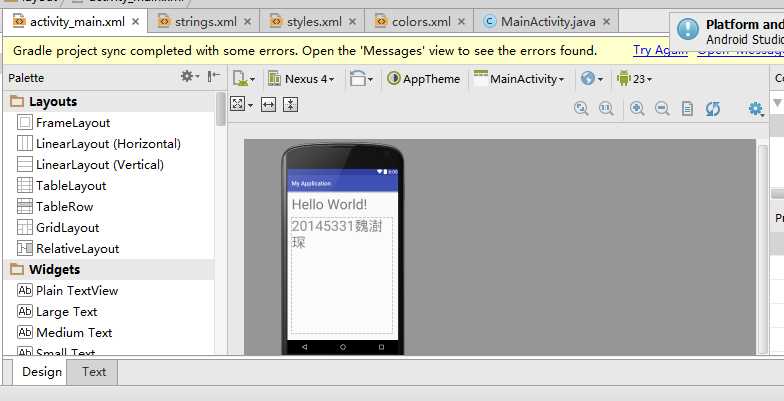Click the back button in phone preview
Screen dimensions: 784x401
[x=304, y=346]
